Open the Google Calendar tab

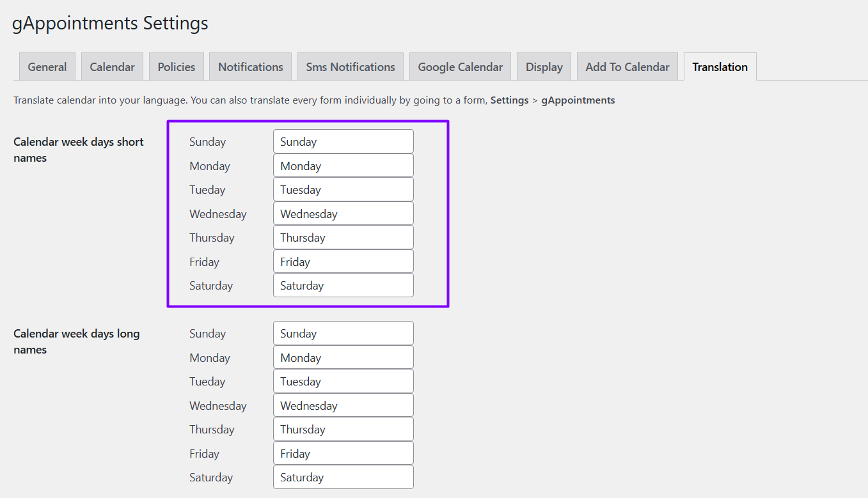(x=461, y=66)
